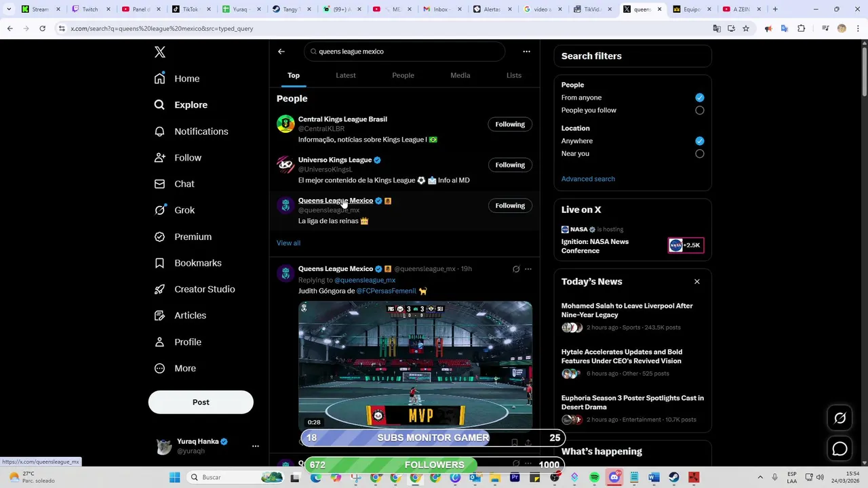Image resolution: width=868 pixels, height=488 pixels.
Task: Open the Explore page
Action: point(181,105)
